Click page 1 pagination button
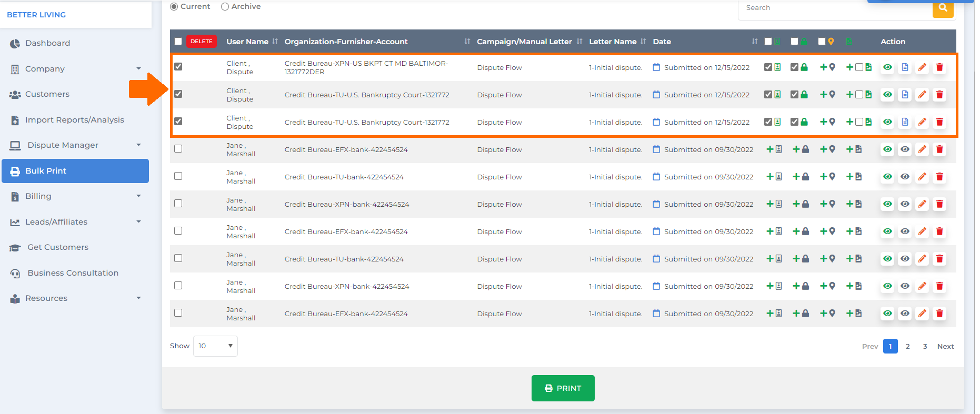The image size is (980, 414). coord(891,346)
